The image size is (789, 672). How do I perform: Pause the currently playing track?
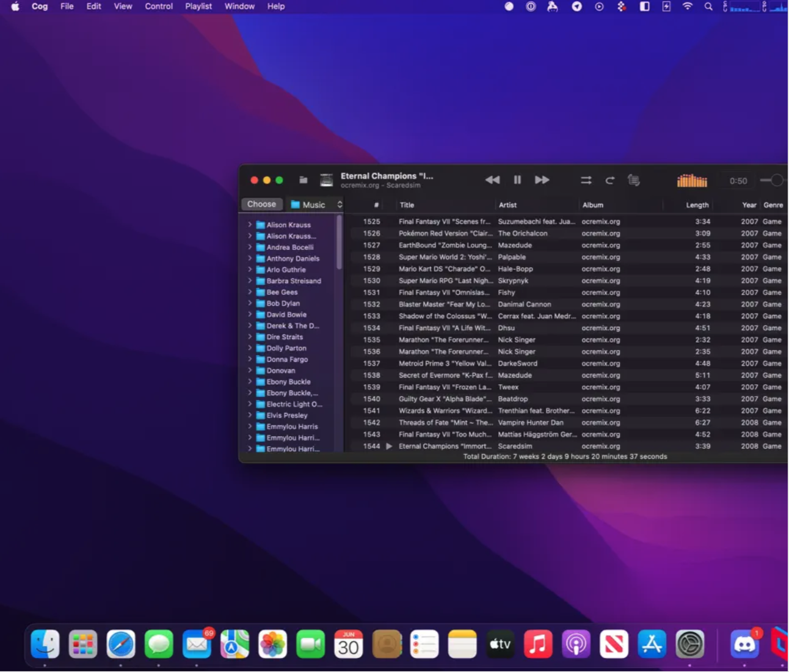[517, 180]
